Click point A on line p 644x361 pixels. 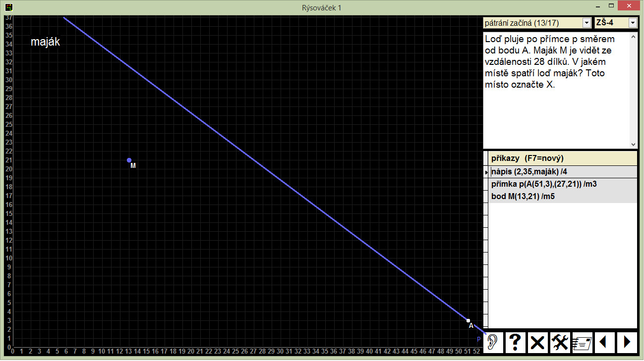pos(468,320)
